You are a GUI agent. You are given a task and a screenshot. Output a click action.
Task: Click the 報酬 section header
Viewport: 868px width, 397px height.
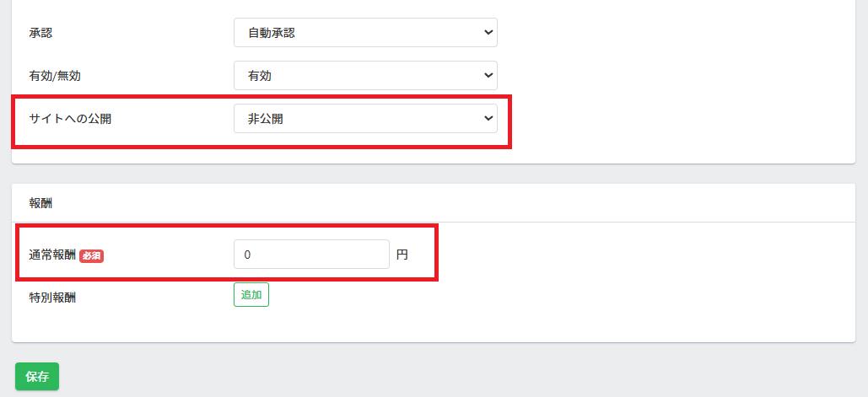point(40,203)
